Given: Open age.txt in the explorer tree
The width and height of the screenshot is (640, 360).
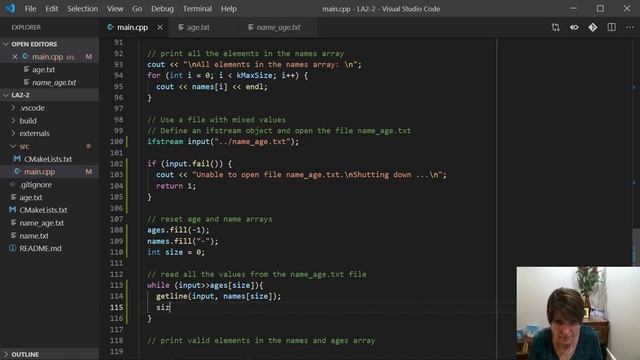Looking at the screenshot, I should coord(49,198).
